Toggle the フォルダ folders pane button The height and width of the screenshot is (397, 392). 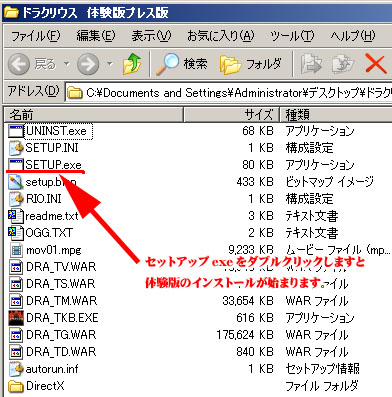pyautogui.click(x=251, y=63)
